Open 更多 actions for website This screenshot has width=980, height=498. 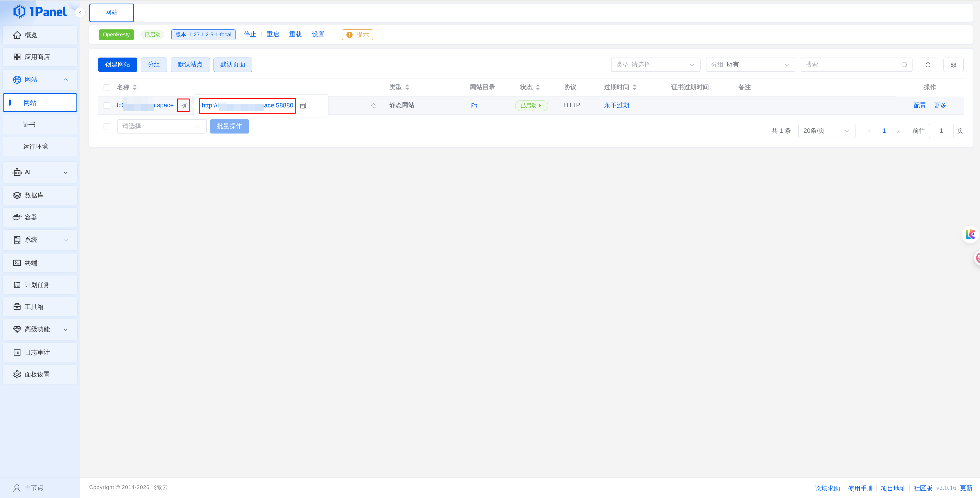pos(940,105)
